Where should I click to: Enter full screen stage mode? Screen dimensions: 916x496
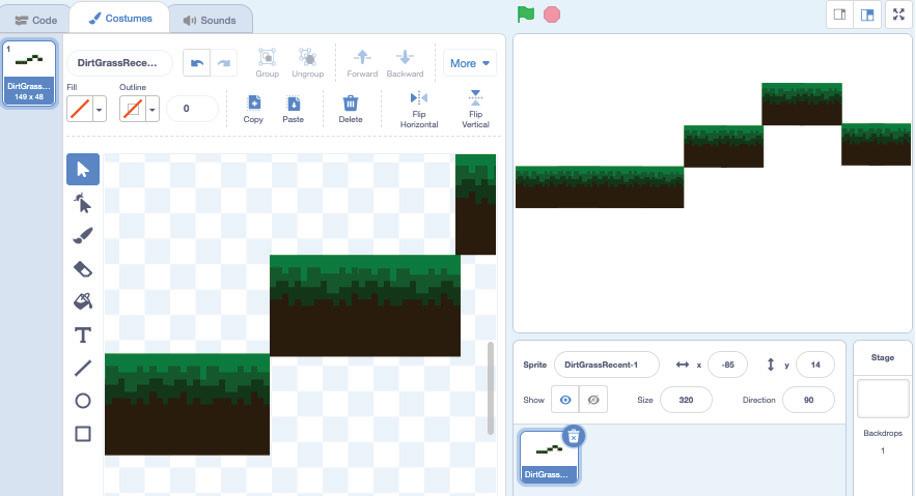pyautogui.click(x=898, y=15)
